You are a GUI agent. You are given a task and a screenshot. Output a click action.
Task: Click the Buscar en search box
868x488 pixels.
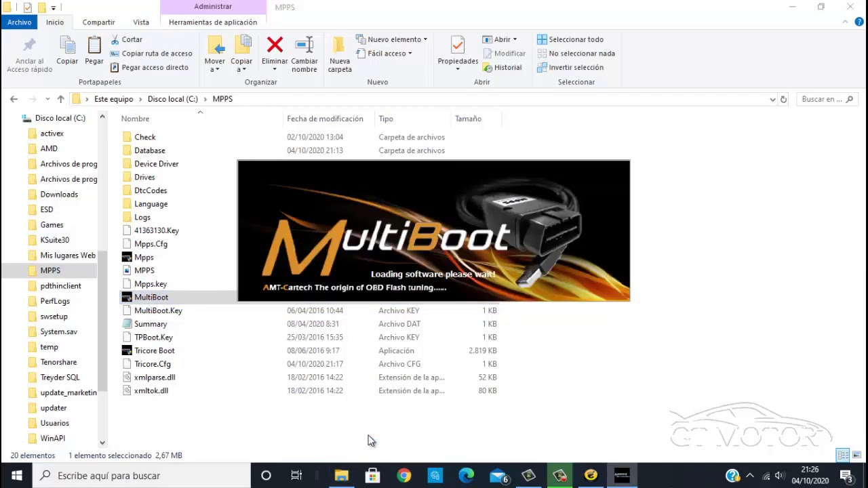click(827, 99)
